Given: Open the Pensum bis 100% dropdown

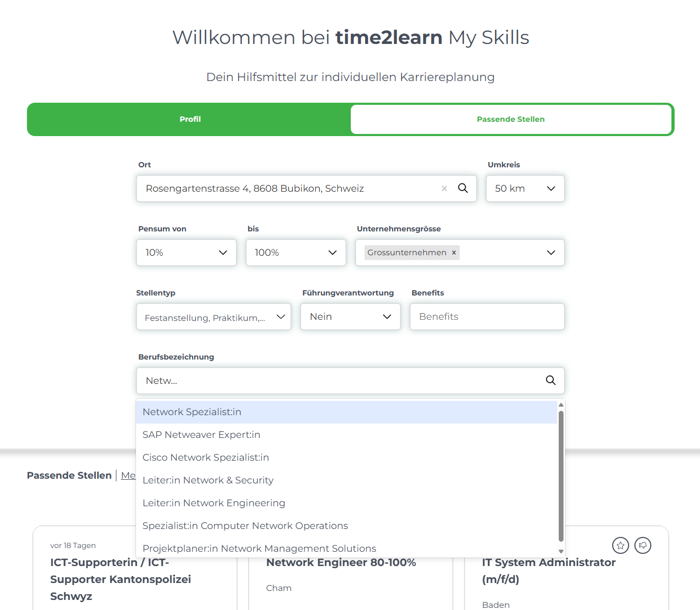Looking at the screenshot, I should tap(296, 253).
